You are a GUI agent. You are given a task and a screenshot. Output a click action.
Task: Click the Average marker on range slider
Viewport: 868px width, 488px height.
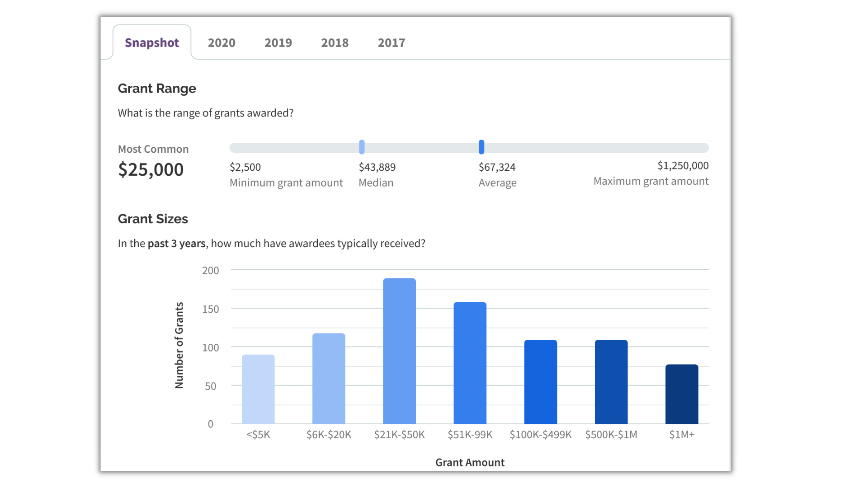[x=481, y=147]
